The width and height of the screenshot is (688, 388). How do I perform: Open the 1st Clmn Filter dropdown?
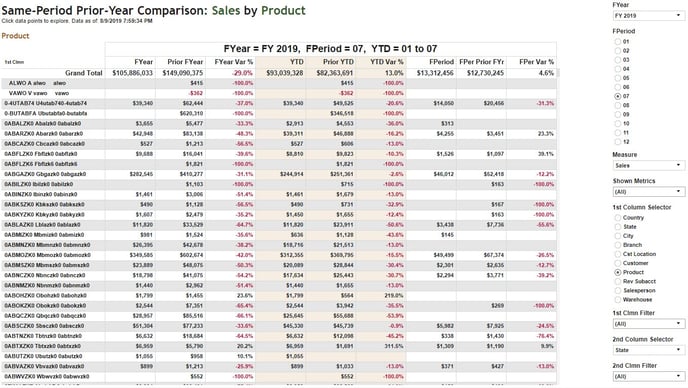coord(649,324)
